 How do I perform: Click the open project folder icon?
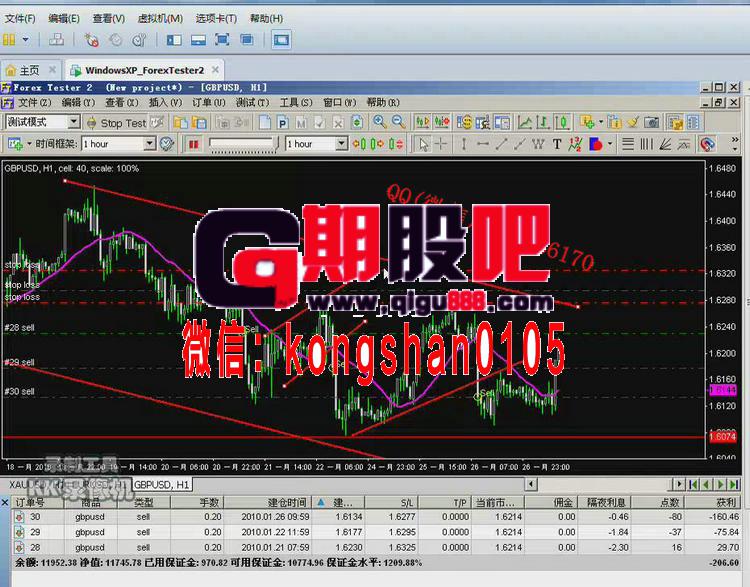(x=180, y=122)
